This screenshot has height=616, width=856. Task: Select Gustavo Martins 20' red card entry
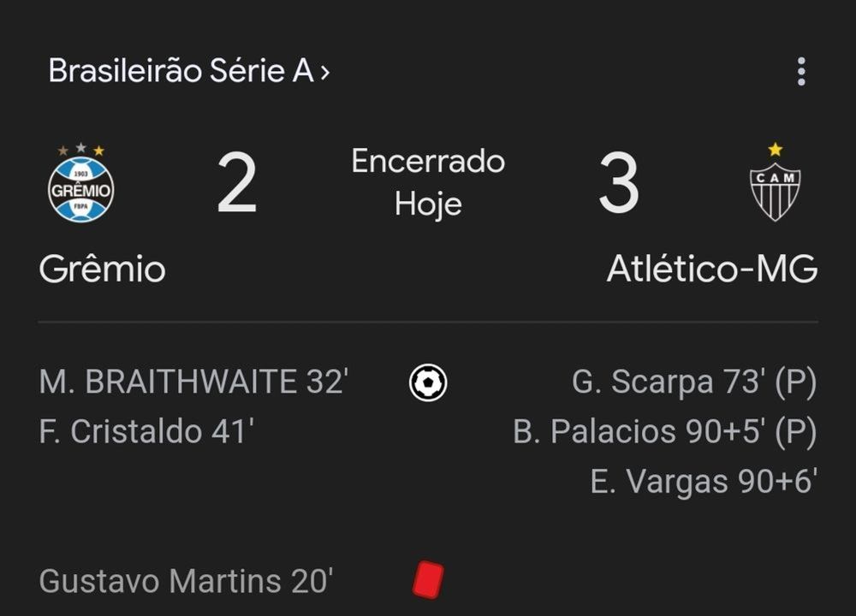click(185, 581)
